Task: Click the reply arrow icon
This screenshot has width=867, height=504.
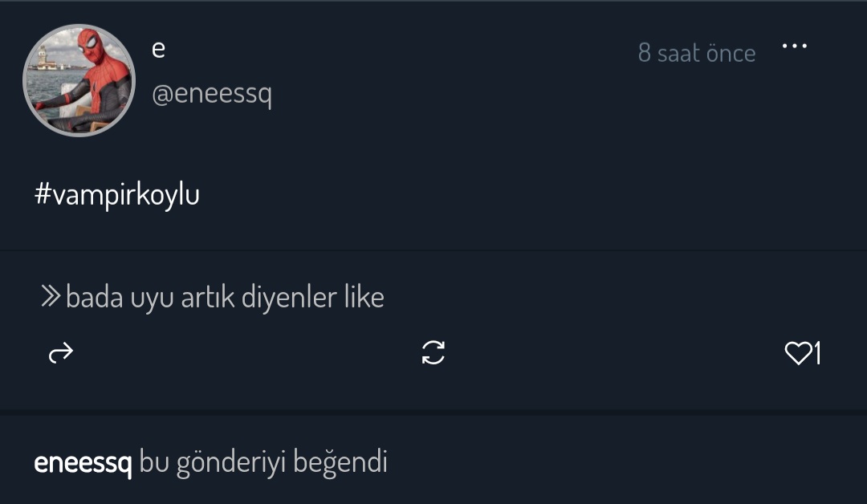Action: (x=61, y=352)
